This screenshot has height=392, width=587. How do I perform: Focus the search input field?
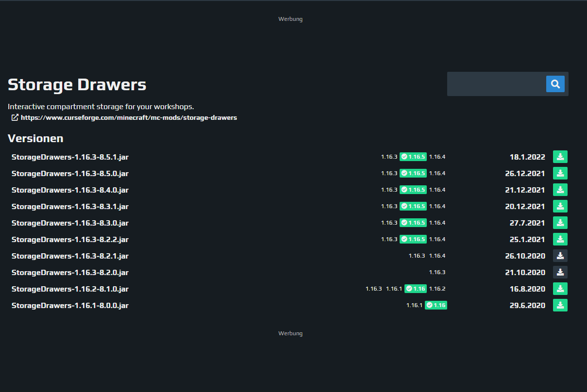(496, 84)
